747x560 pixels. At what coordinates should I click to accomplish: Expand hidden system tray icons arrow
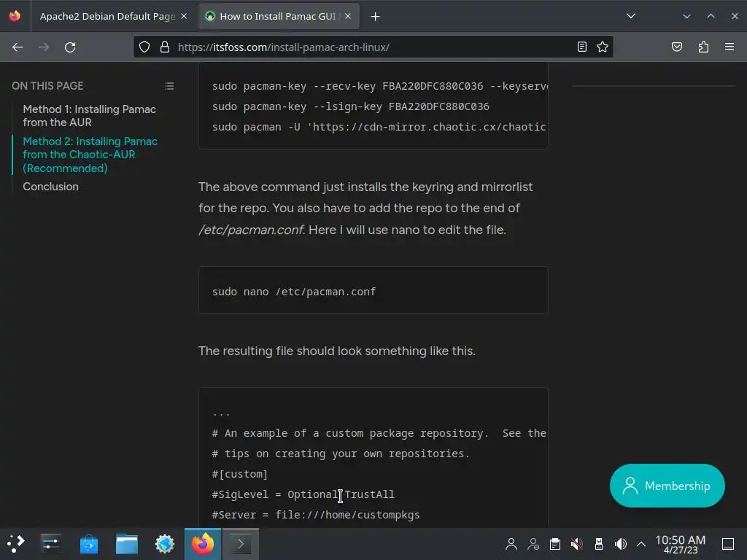[641, 544]
